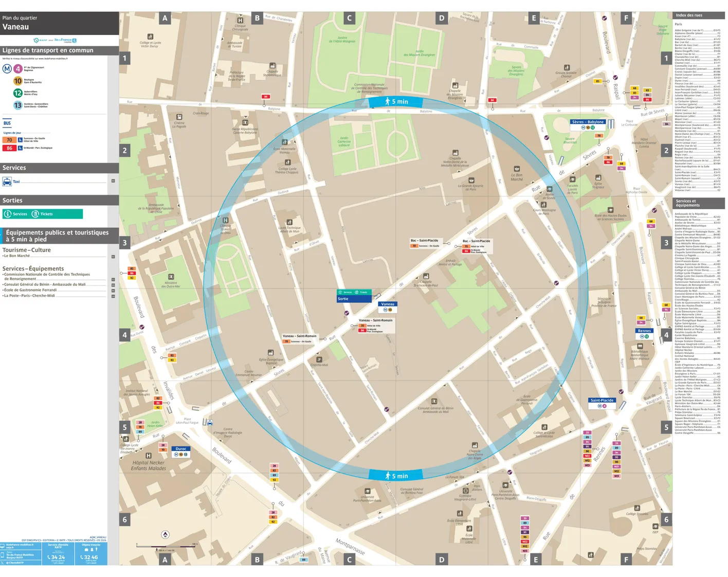The height and width of the screenshot is (577, 728).
Task: Click the hospital H icon at Clinique Chirurgicale
Action: click(240, 20)
